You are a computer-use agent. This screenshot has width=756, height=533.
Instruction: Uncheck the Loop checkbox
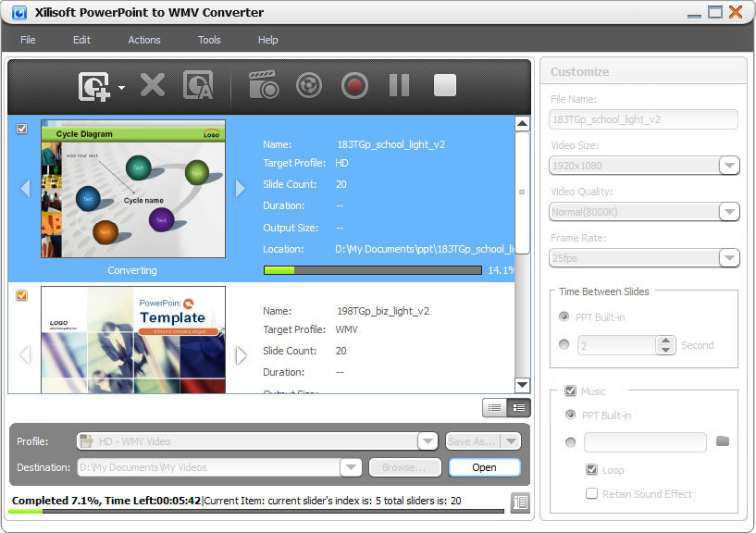pos(591,469)
